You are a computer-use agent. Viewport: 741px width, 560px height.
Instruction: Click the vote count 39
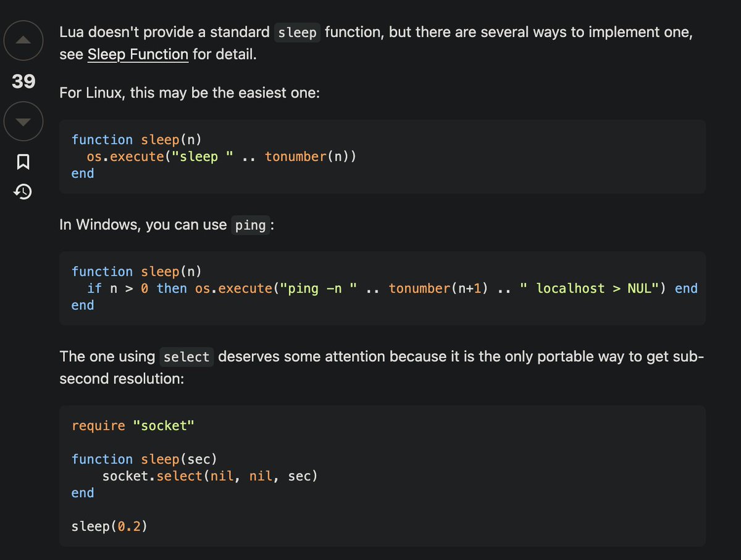coord(23,81)
